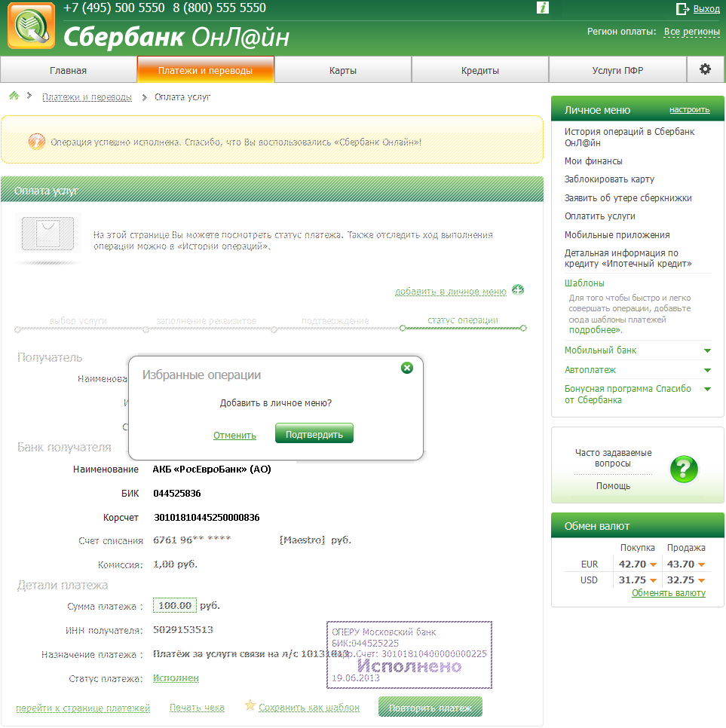Click перейти к странице платежей link
The width and height of the screenshot is (726, 728).
pyautogui.click(x=83, y=708)
